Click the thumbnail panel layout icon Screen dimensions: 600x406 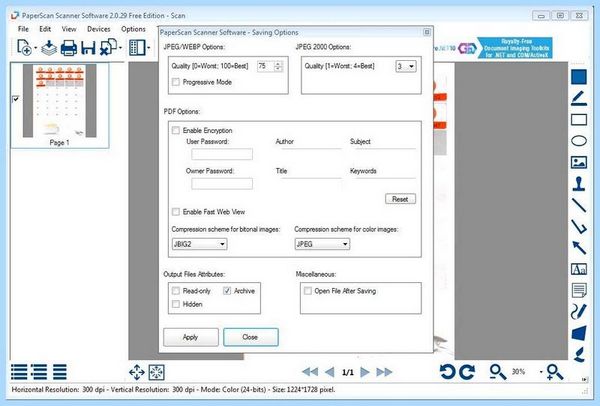[x=137, y=48]
